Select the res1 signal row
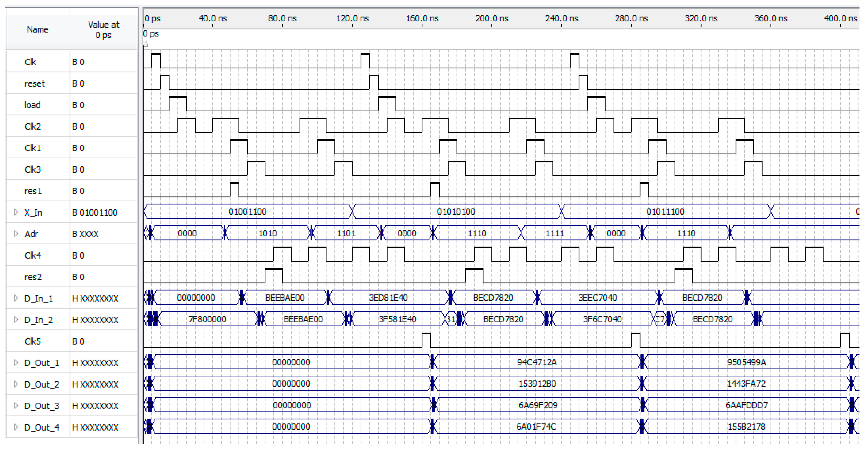 tap(33, 191)
